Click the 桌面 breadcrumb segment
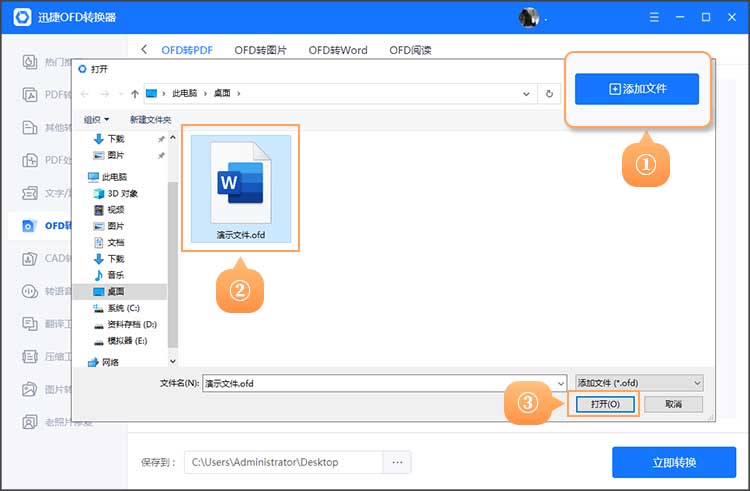 [x=221, y=94]
